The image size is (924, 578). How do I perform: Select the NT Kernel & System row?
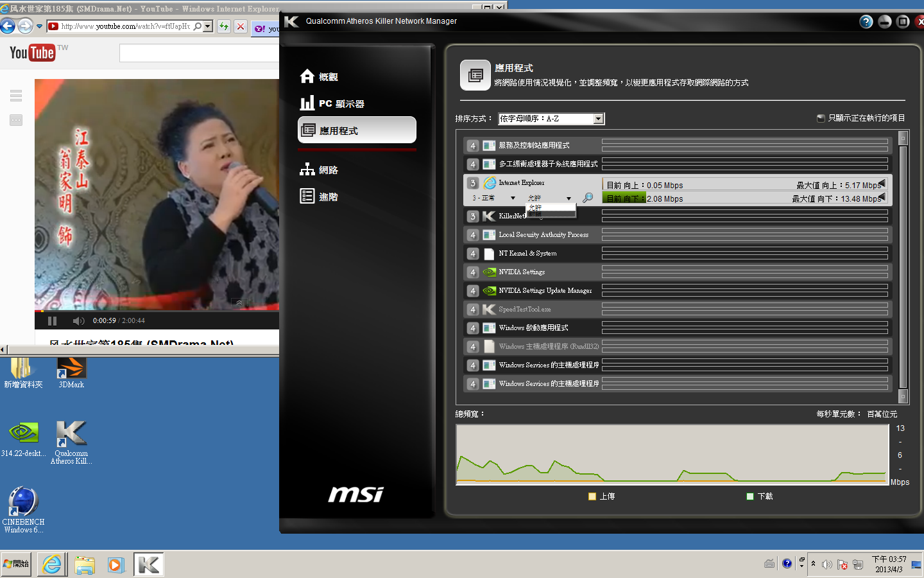[x=678, y=254]
